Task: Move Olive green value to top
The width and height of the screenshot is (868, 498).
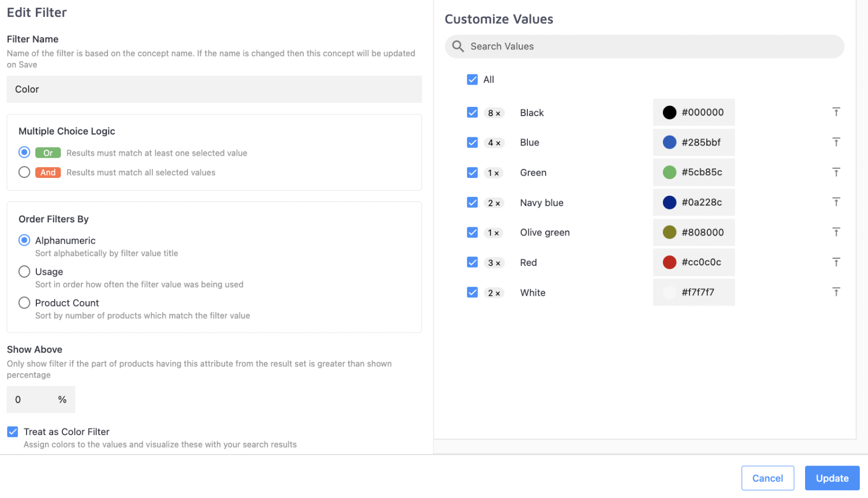Action: click(x=836, y=232)
